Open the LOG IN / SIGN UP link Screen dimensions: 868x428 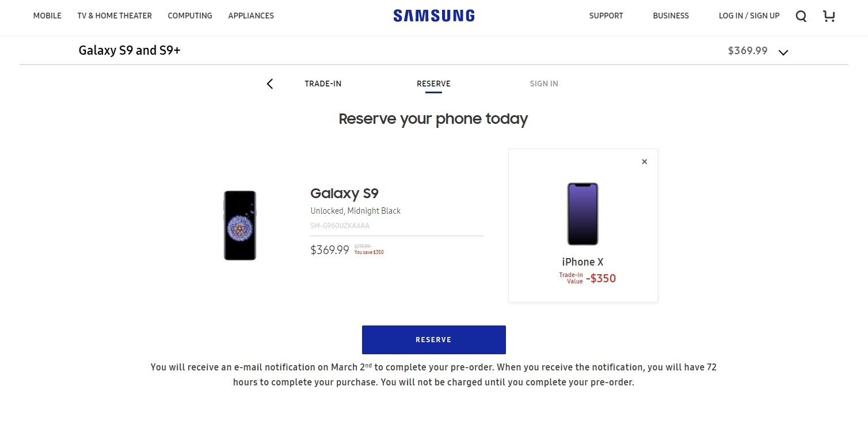point(749,16)
